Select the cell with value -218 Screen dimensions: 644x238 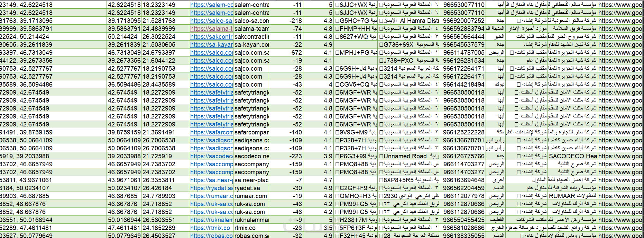[x=286, y=21]
